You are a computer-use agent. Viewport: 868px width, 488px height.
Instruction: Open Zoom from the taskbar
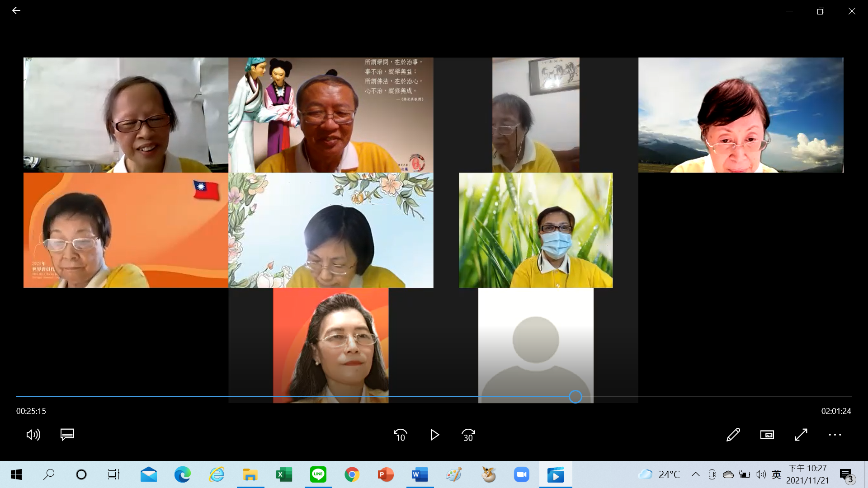(521, 474)
